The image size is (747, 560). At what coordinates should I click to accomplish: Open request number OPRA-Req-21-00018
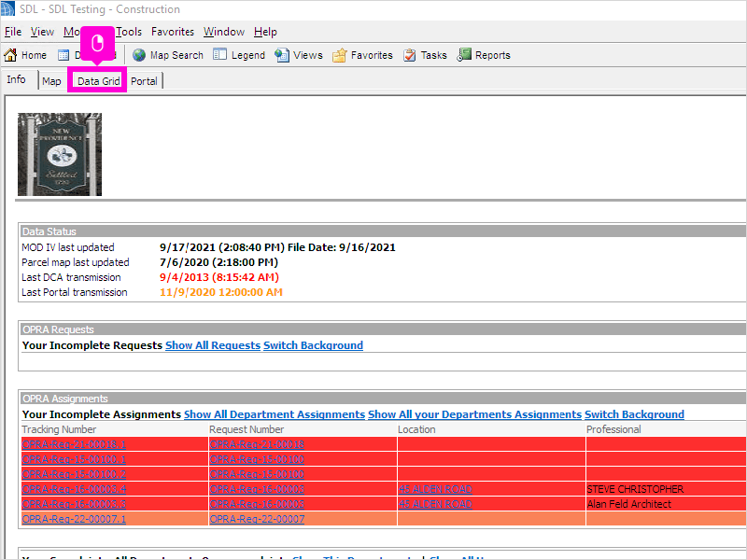pyautogui.click(x=257, y=444)
